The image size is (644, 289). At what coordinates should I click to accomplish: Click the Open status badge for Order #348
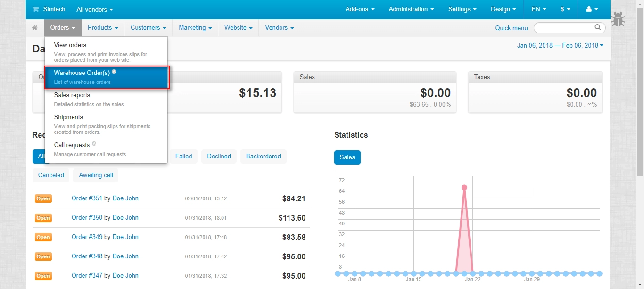pyautogui.click(x=43, y=257)
